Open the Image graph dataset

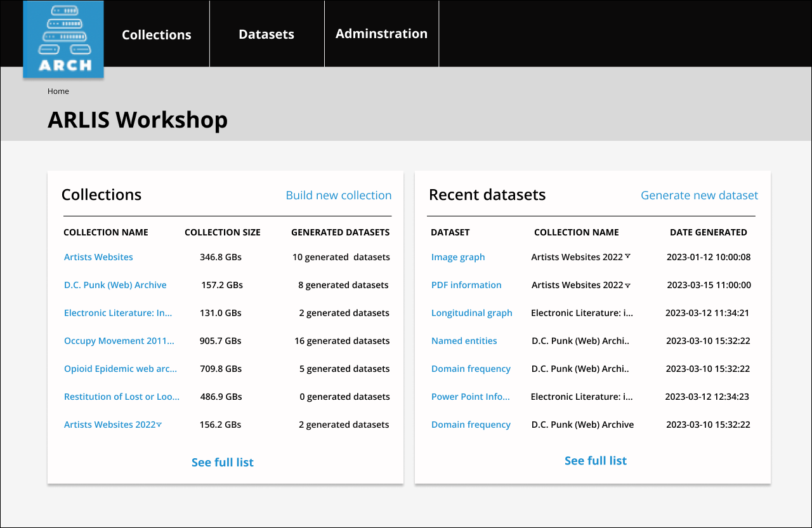pos(458,257)
